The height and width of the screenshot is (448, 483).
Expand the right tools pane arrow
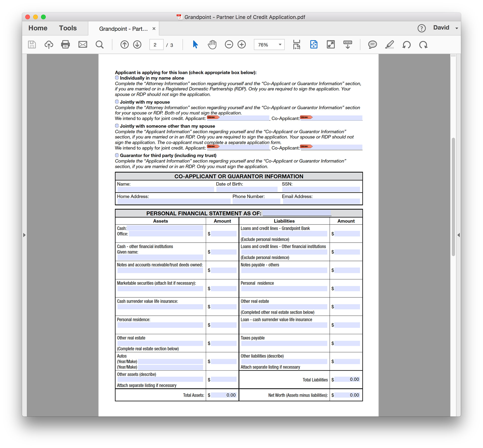[x=459, y=235]
